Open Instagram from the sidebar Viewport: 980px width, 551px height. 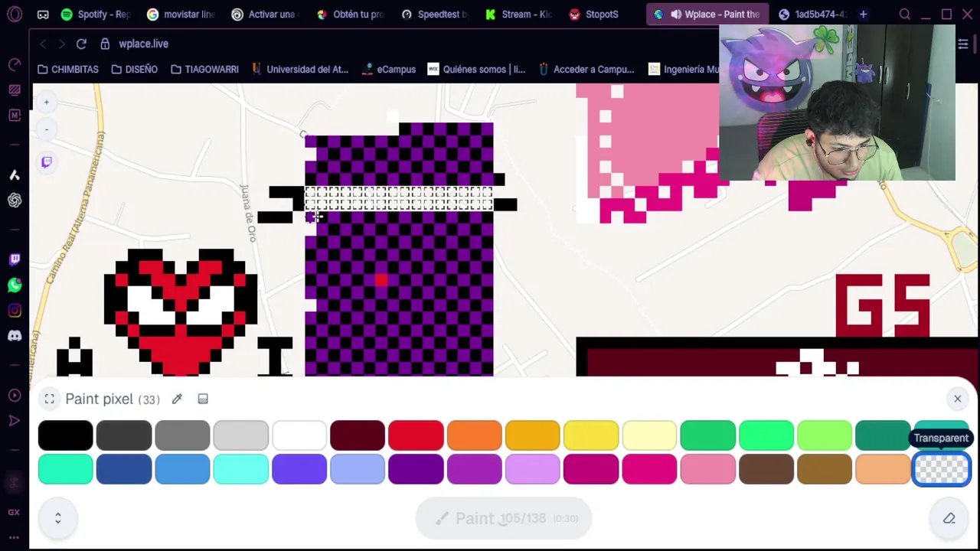coord(15,310)
